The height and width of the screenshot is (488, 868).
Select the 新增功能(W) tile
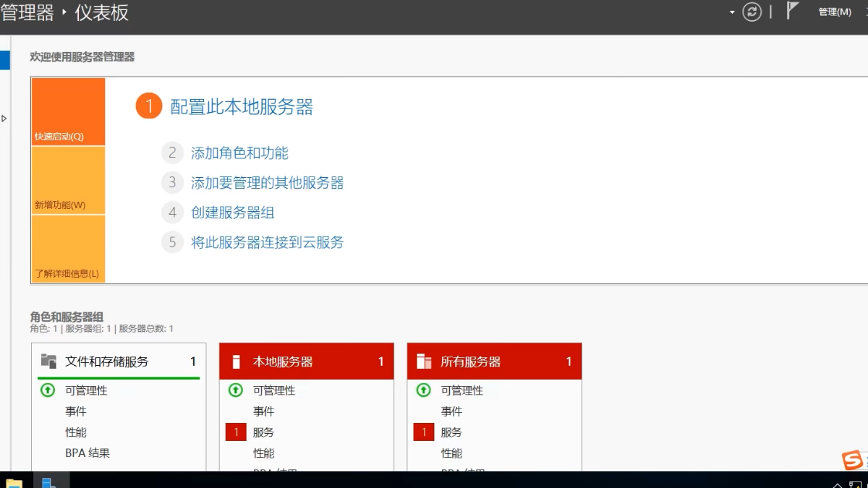coord(68,181)
